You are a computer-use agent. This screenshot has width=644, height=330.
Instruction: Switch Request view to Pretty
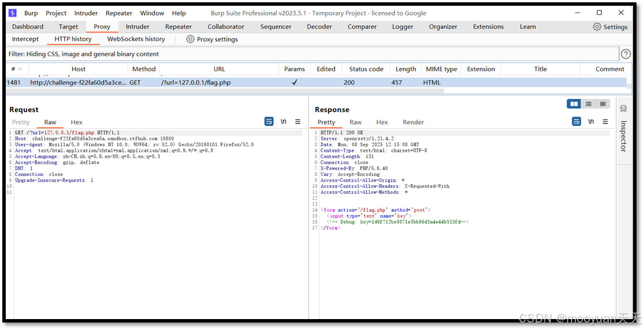[x=21, y=122]
